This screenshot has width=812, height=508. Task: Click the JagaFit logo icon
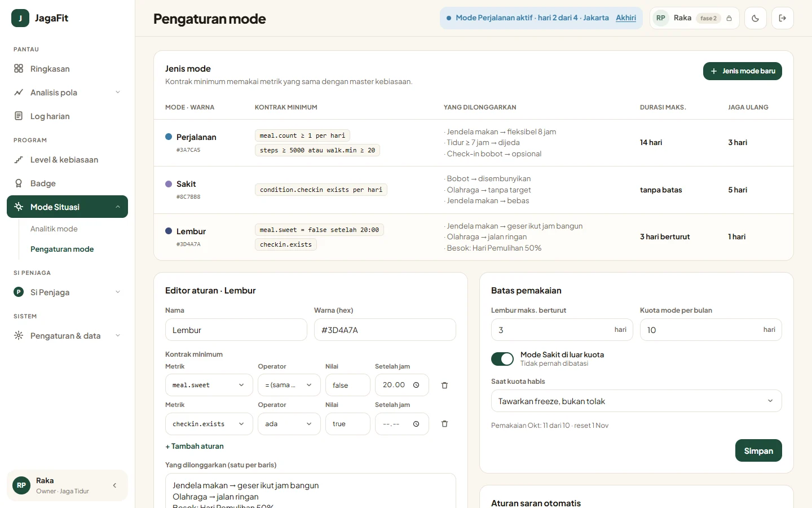(20, 18)
